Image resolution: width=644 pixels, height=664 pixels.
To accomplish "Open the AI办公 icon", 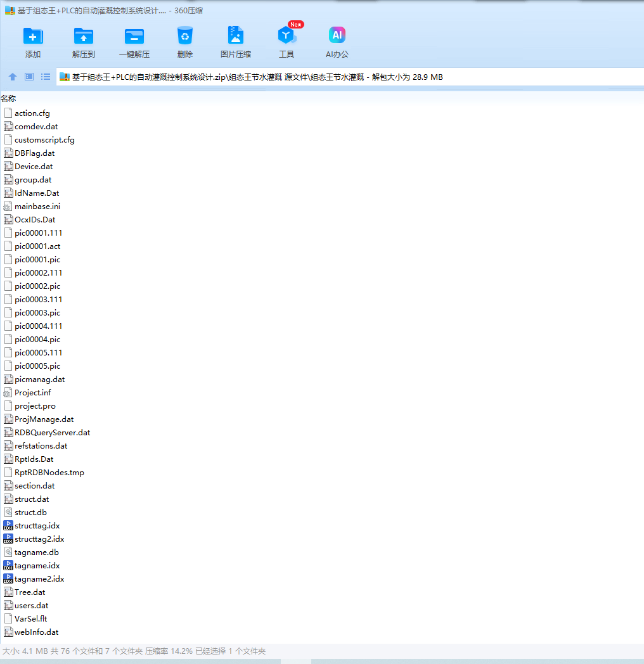I will click(337, 35).
